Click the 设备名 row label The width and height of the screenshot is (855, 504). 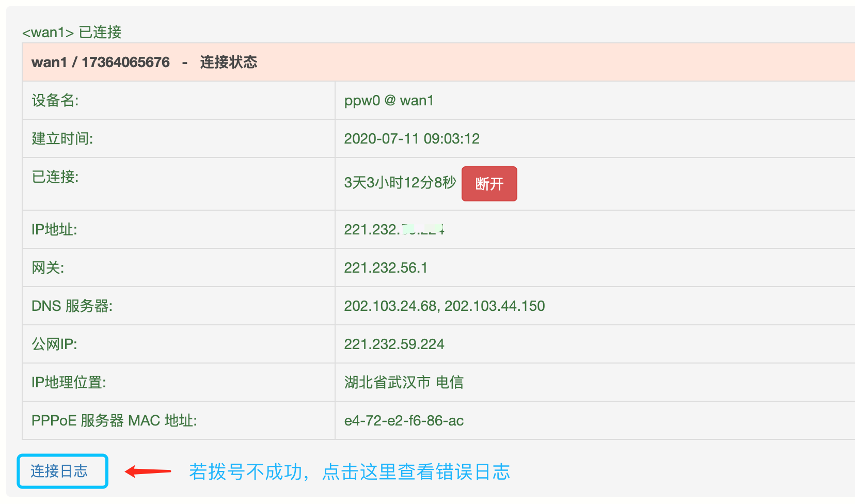(55, 100)
